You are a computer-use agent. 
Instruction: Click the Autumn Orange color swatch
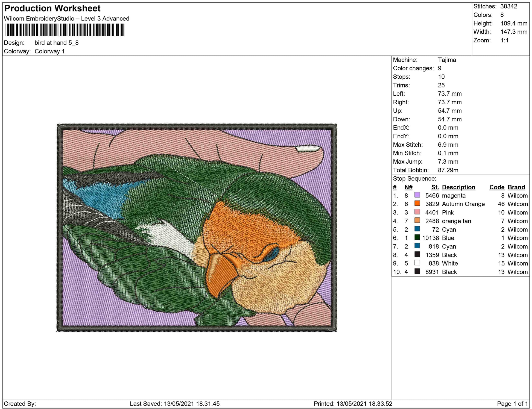(417, 204)
